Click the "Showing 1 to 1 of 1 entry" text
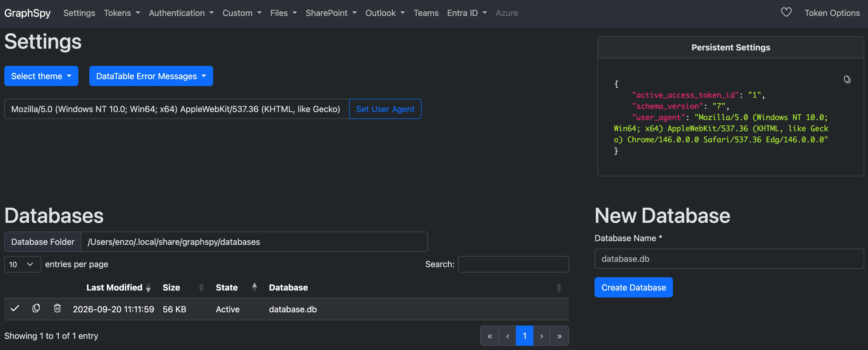Screen dimensions: 868x350 pyautogui.click(x=51, y=336)
